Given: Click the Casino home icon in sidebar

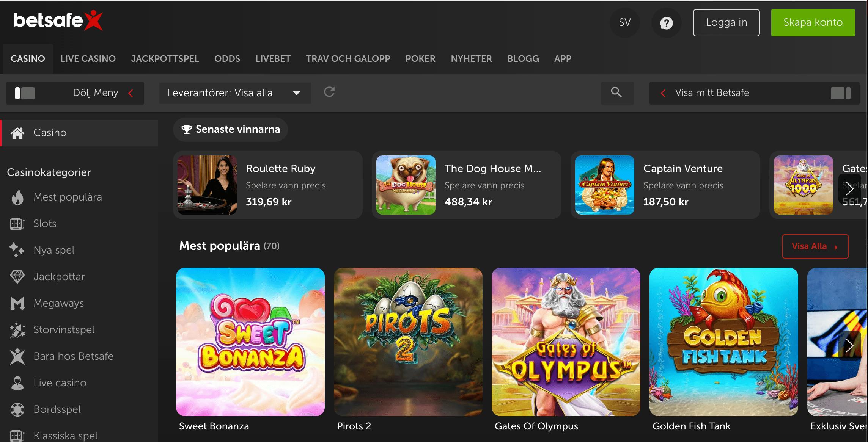Looking at the screenshot, I should point(17,133).
